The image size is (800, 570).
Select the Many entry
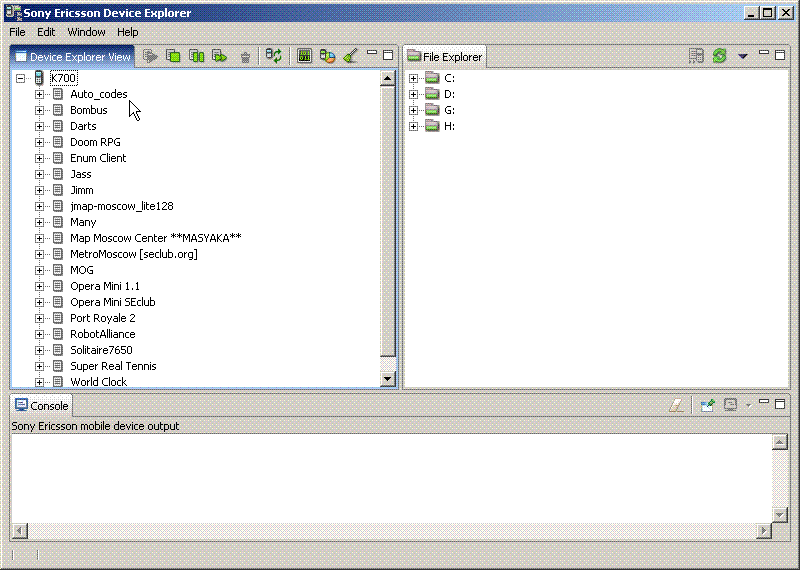(83, 222)
